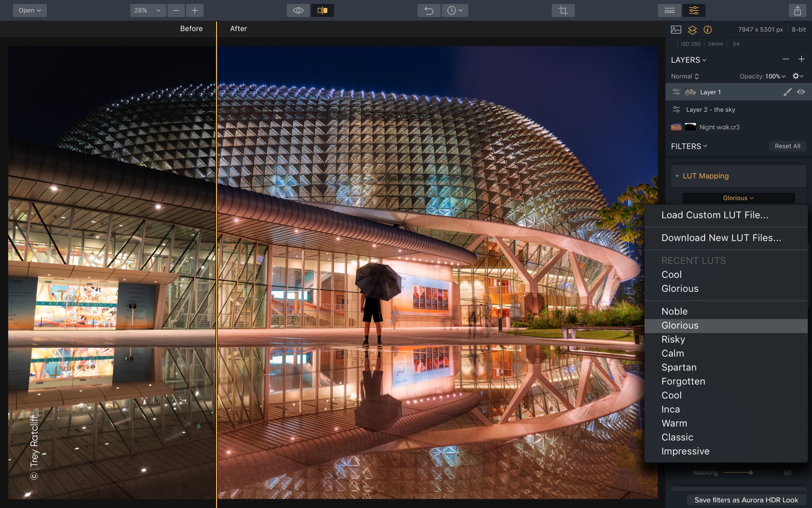
Task: Toggle the before/after compare view button
Action: coord(322,10)
